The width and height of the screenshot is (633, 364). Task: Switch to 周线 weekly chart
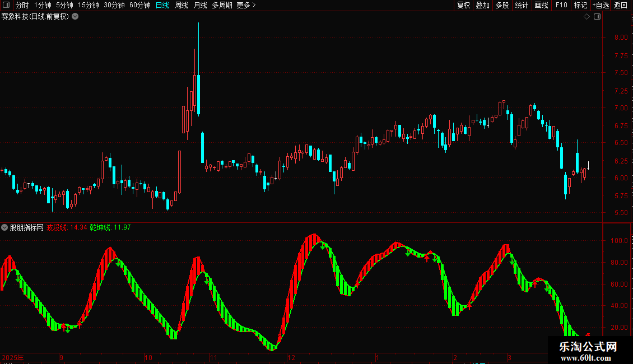(x=181, y=5)
